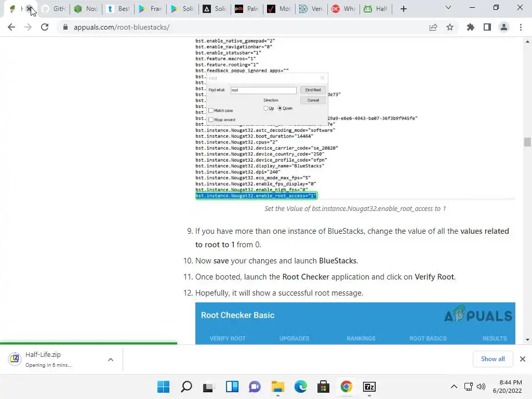Open volume tray icon

pyautogui.click(x=481, y=387)
